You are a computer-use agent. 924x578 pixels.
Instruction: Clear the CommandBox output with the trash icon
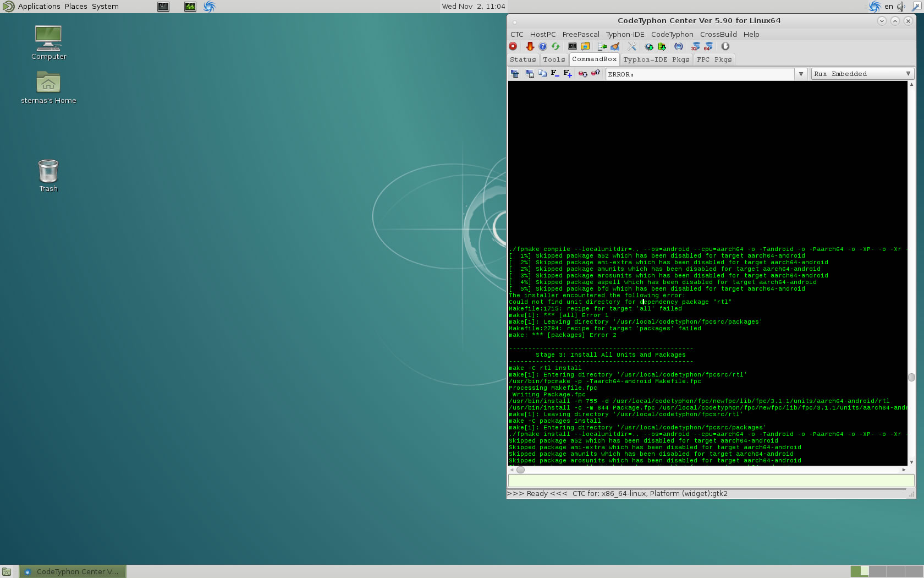click(515, 73)
